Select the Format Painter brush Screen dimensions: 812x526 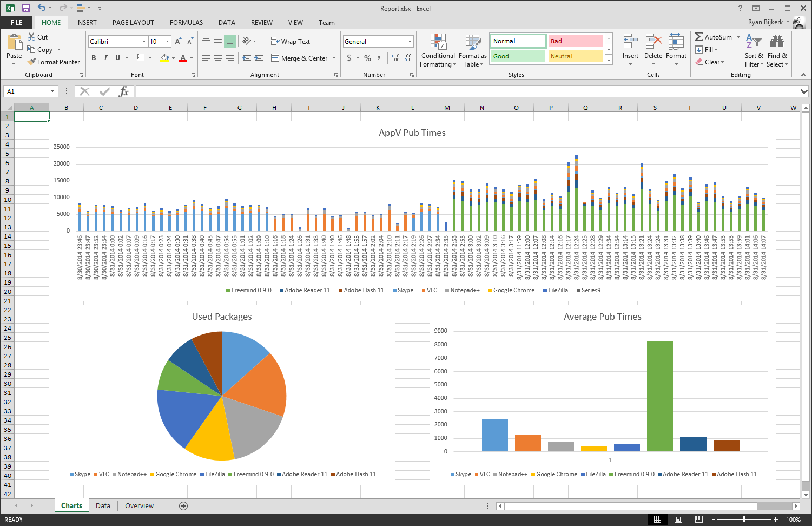point(31,62)
